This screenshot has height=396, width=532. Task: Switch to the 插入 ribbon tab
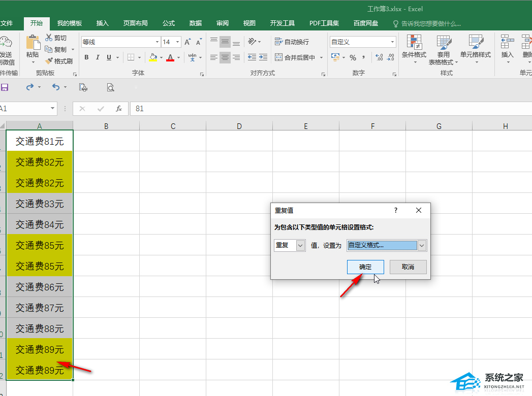[102, 23]
